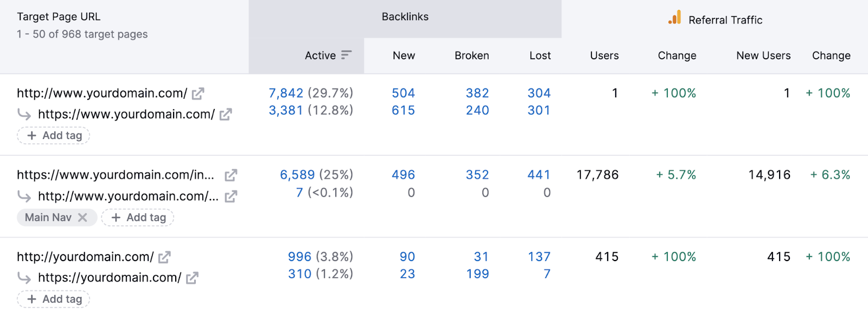This screenshot has width=868, height=318.
Task: Open the 382 broken backlinks link
Action: click(477, 93)
